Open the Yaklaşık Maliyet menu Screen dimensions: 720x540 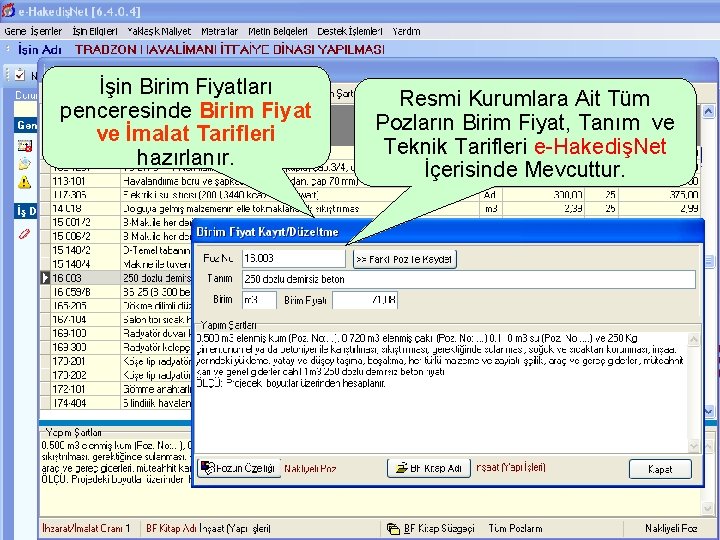click(x=159, y=31)
